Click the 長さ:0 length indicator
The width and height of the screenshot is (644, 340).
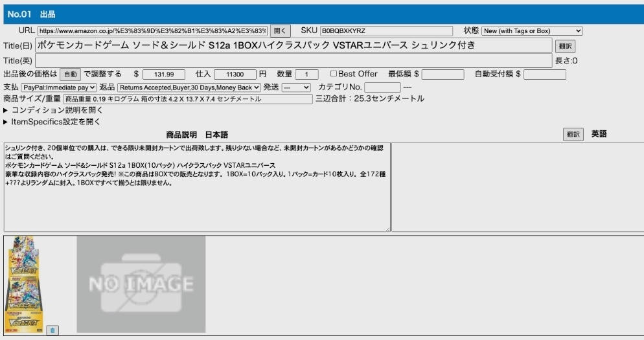click(566, 61)
